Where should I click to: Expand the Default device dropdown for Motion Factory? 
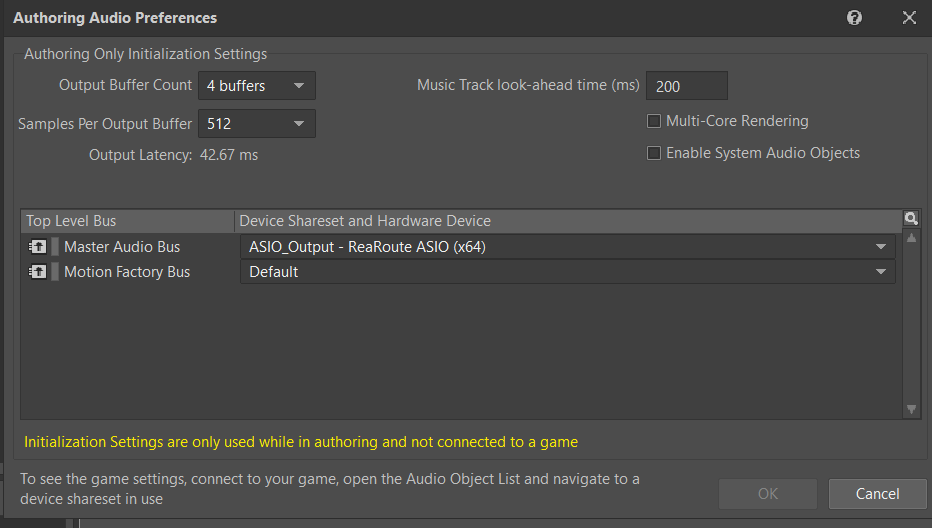coord(568,272)
